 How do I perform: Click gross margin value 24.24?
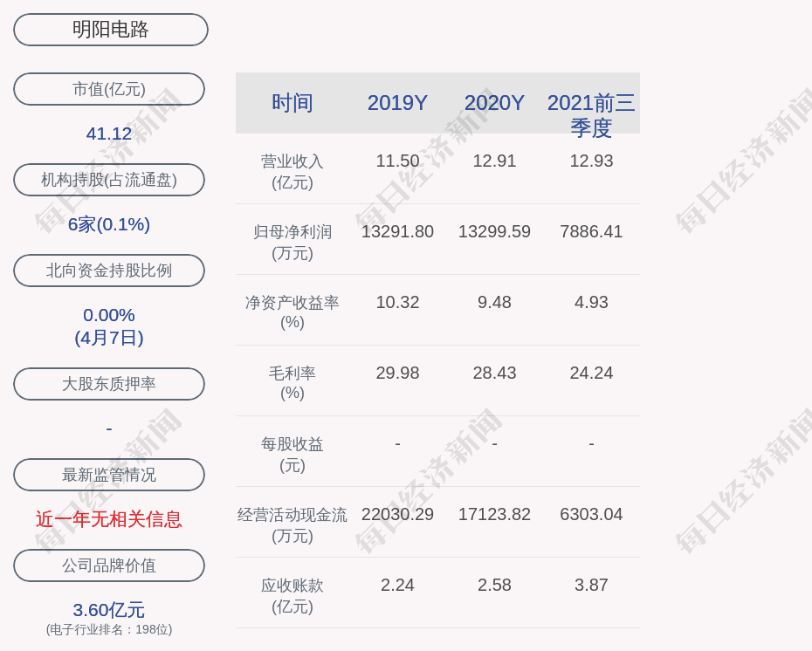coord(591,373)
